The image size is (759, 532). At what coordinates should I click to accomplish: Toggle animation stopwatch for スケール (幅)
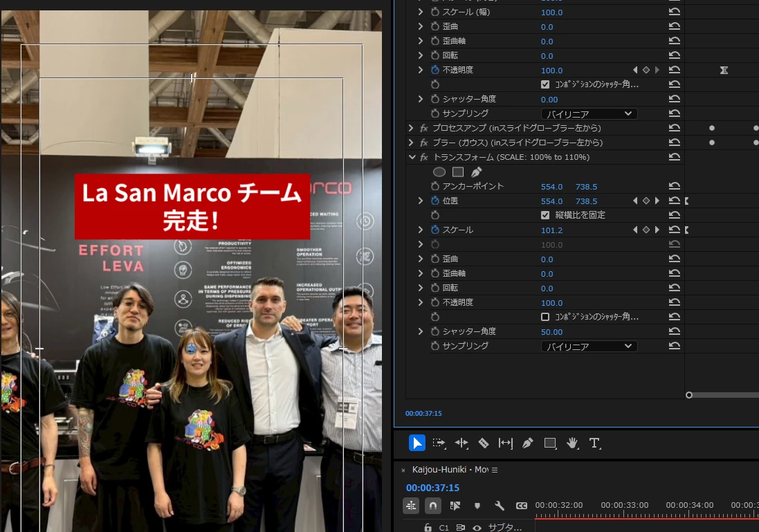tap(435, 12)
